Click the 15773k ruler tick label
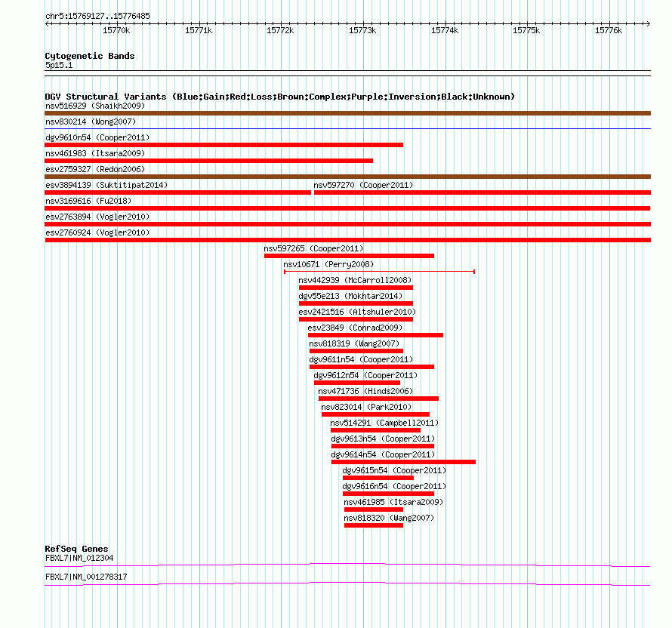 tap(362, 30)
